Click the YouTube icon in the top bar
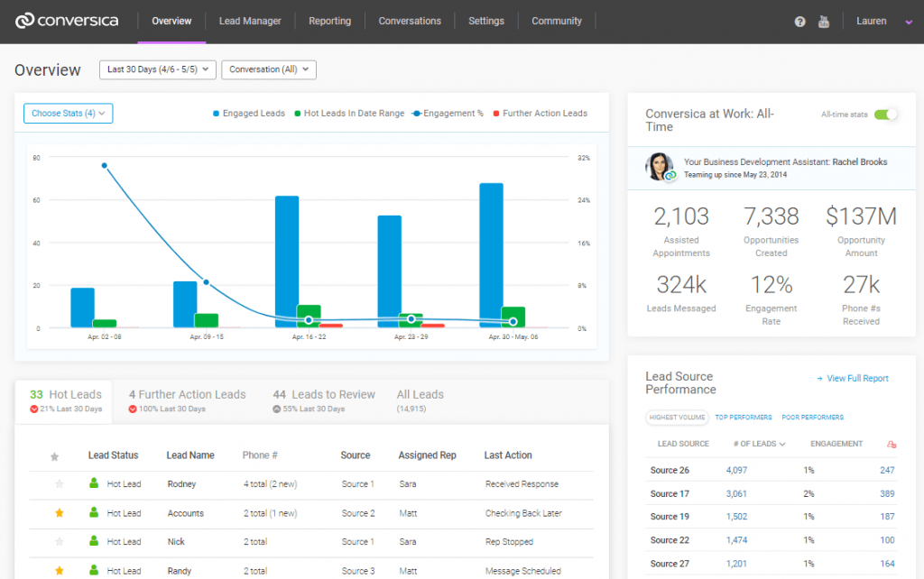The image size is (924, 579). click(x=824, y=21)
